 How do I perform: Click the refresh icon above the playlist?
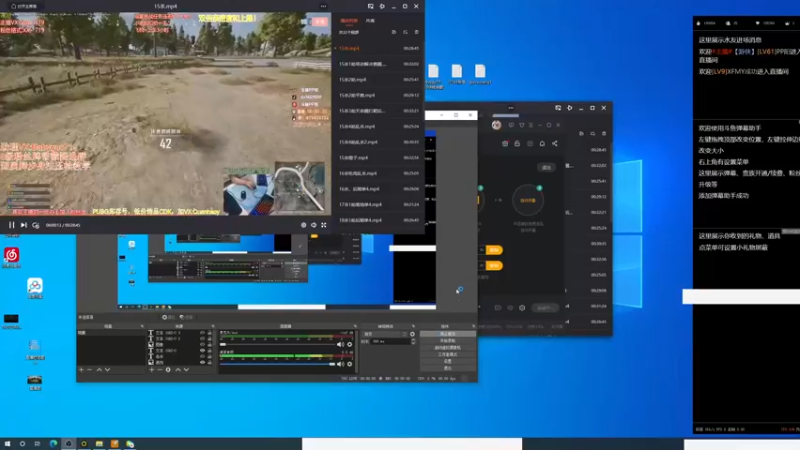point(405,32)
